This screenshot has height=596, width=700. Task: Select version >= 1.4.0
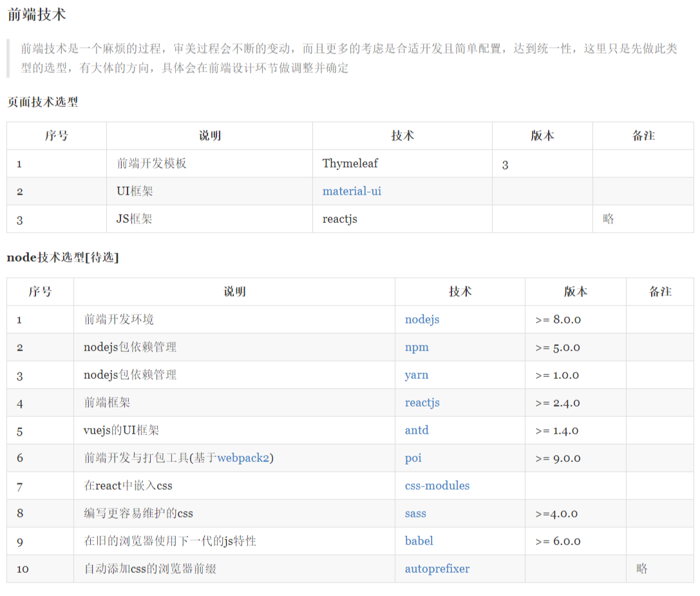tap(556, 430)
